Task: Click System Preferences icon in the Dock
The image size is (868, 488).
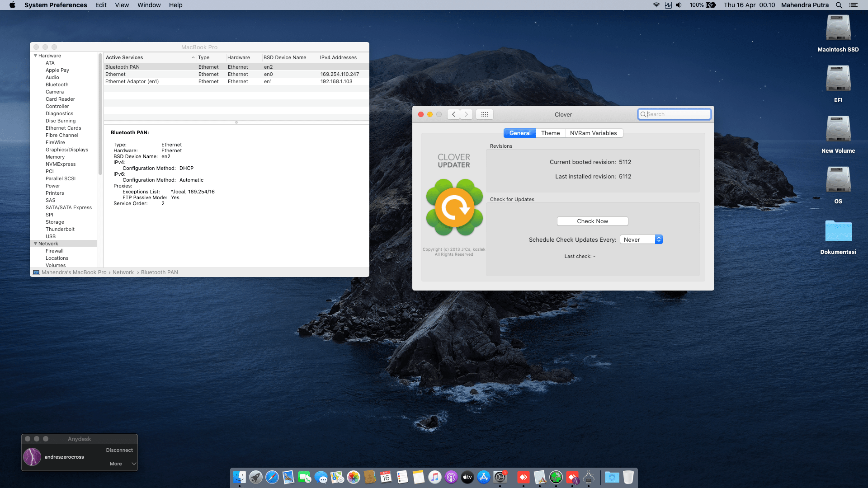Action: (500, 477)
